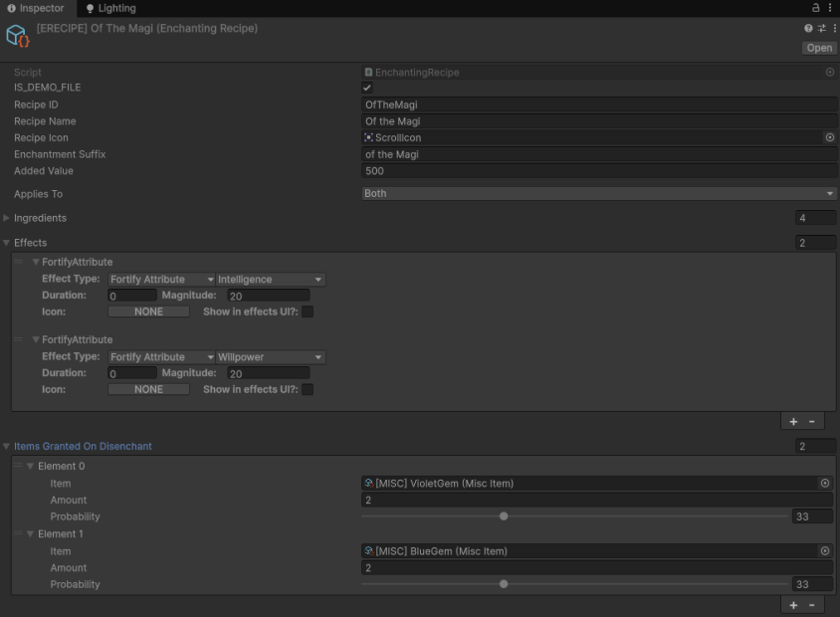
Task: Click the VioletGem item asset icon
Action: tap(369, 483)
